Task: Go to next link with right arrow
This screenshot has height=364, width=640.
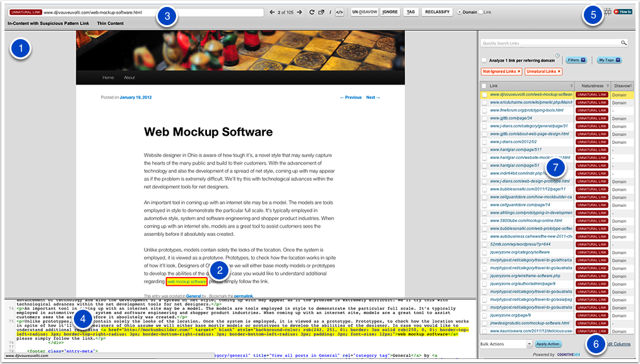Action: [300, 12]
